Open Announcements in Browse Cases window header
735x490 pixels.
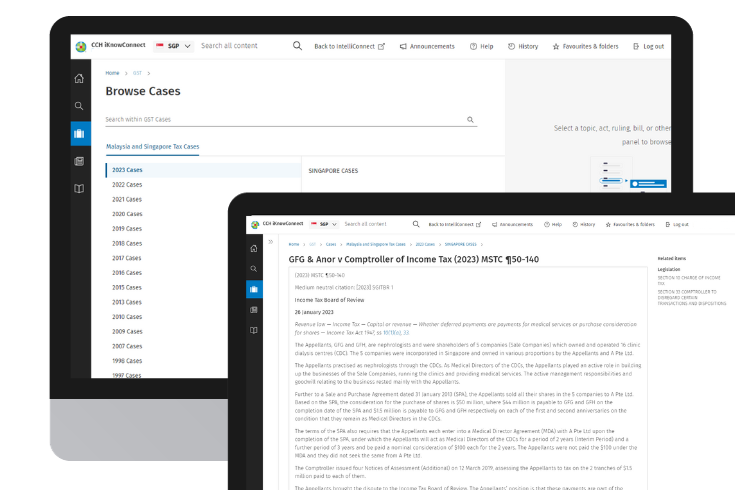coord(427,46)
